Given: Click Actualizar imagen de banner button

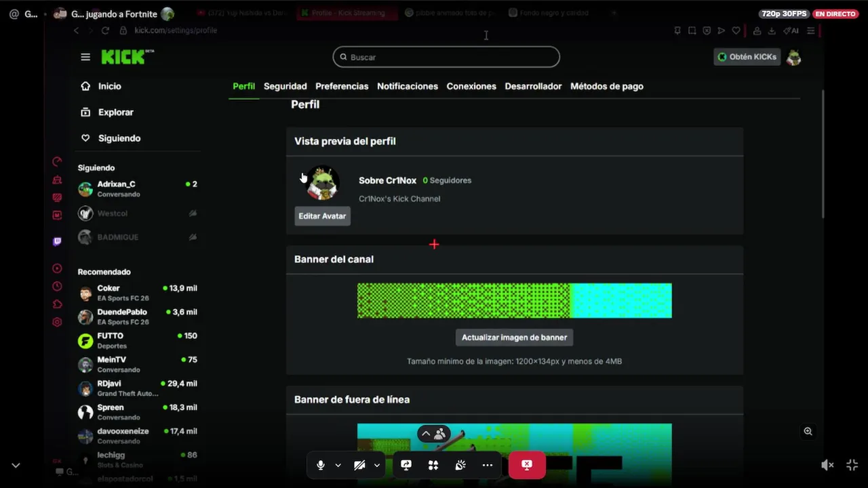Looking at the screenshot, I should click(514, 337).
